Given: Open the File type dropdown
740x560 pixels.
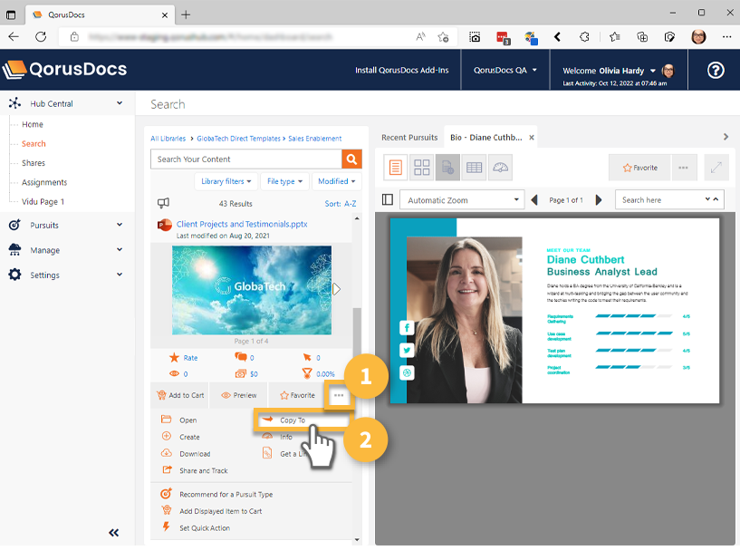Looking at the screenshot, I should coord(284,181).
